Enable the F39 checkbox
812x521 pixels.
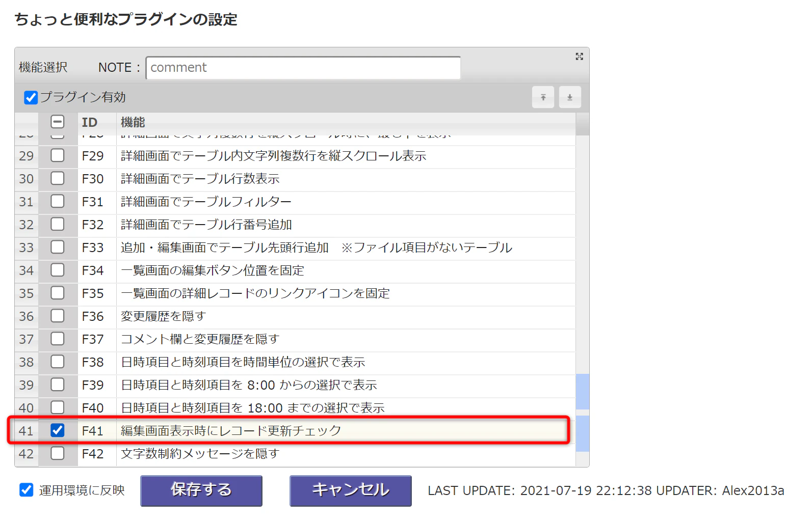pos(58,385)
